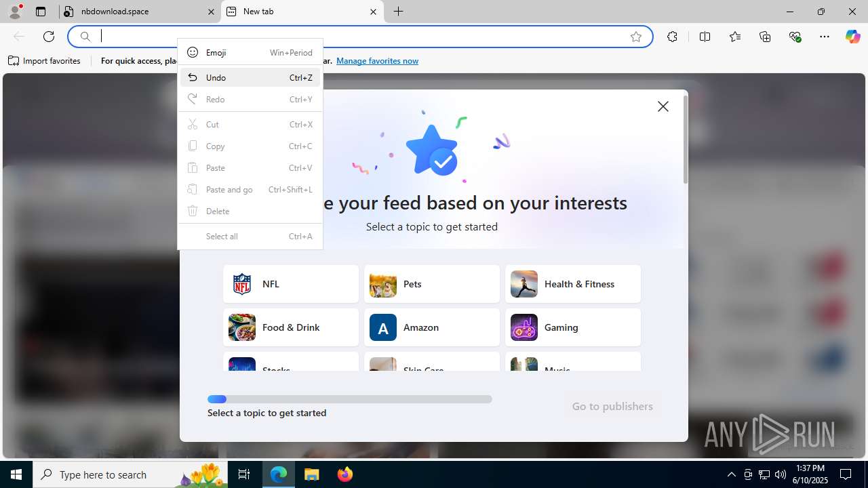The width and height of the screenshot is (868, 488).
Task: Click Import favorites
Action: click(x=44, y=61)
